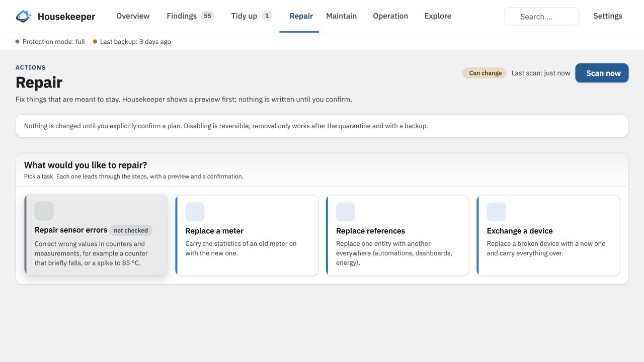644x362 pixels.
Task: Click the "Last scan: just now" text
Action: point(541,73)
